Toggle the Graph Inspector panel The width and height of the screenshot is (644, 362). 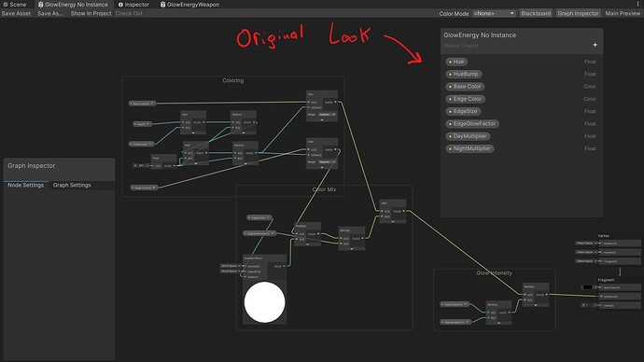tap(578, 14)
